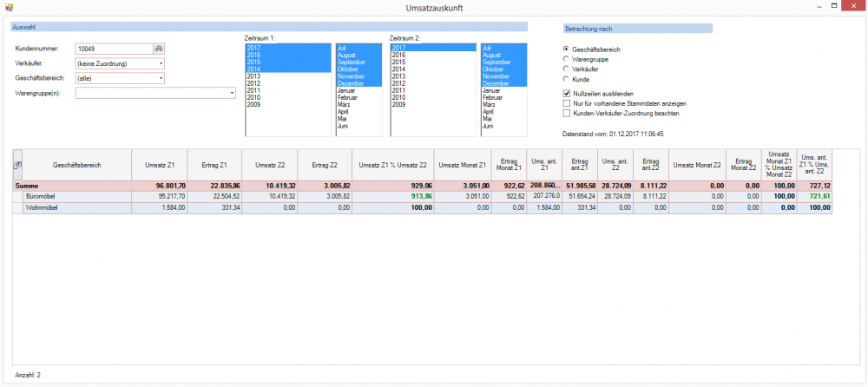This screenshot has width=868, height=387.
Task: Choose Kunde under Betrachtung nach
Action: point(566,79)
